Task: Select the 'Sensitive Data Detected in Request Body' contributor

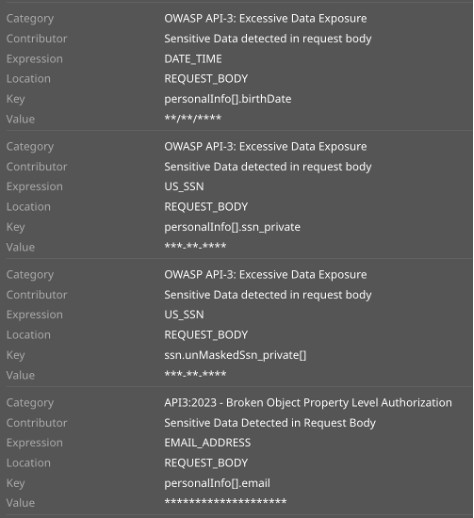Action: coord(270,423)
